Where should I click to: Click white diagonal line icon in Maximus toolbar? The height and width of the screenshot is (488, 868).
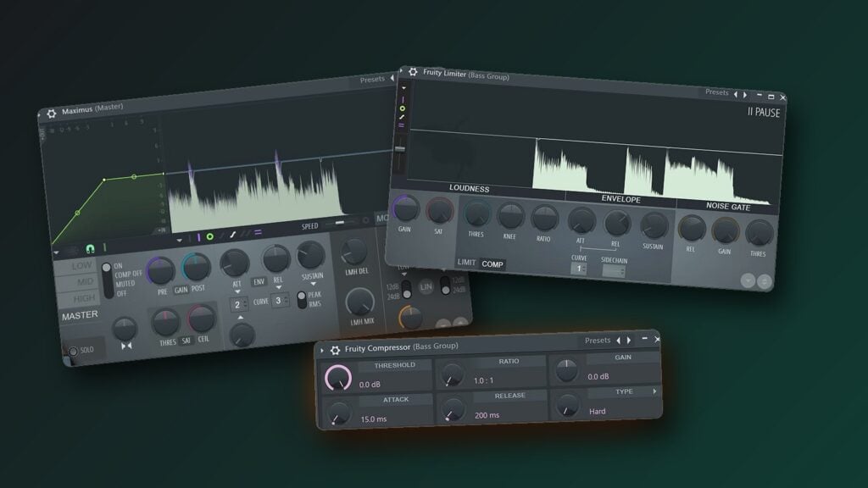point(233,235)
